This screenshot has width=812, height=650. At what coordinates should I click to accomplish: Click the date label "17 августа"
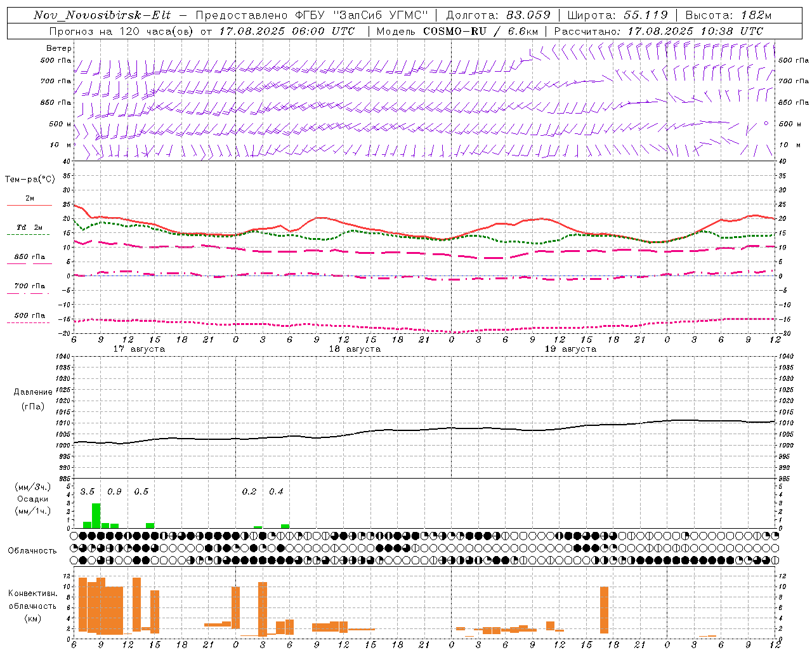point(139,349)
